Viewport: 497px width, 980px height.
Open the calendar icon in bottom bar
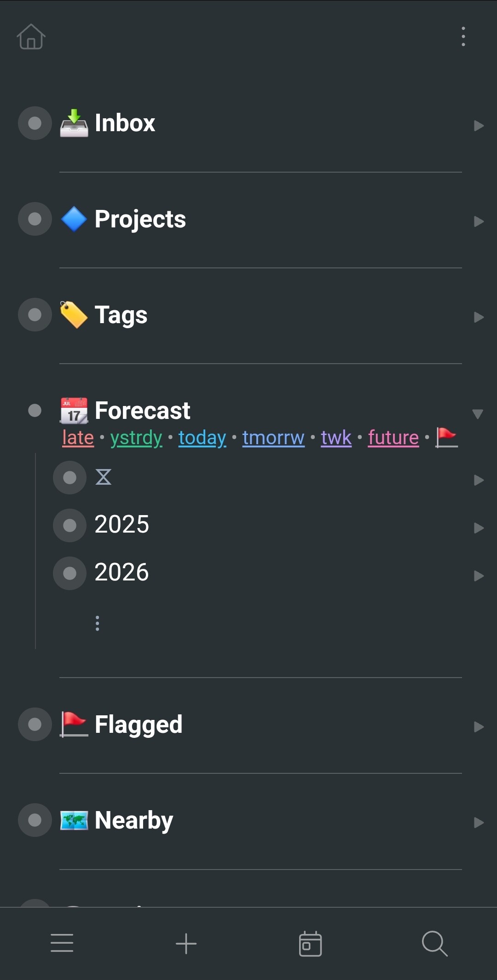[310, 944]
